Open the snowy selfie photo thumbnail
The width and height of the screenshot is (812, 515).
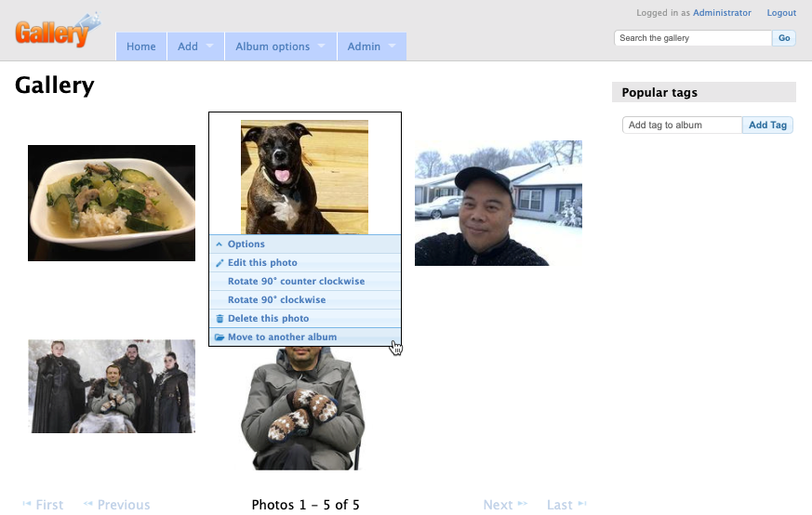pos(499,203)
